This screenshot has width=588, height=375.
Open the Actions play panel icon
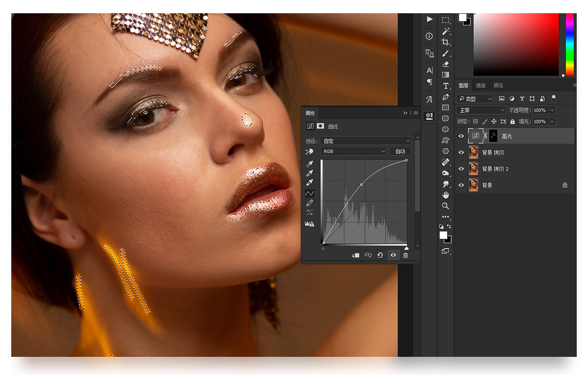coord(430,19)
